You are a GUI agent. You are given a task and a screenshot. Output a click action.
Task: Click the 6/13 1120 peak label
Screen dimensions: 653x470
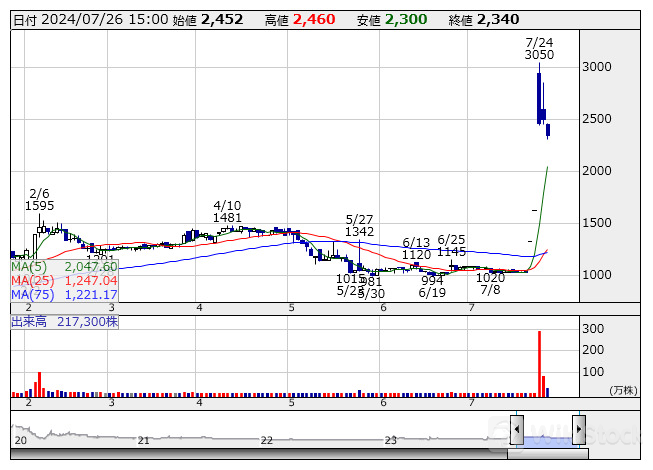pyautogui.click(x=416, y=248)
